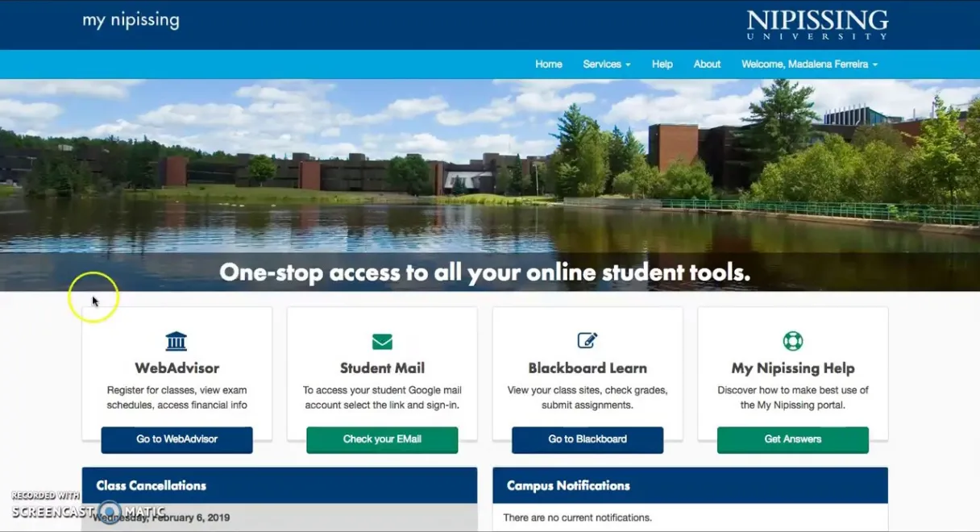The image size is (980, 532).
Task: Click the Go to Blackboard button
Action: (x=588, y=439)
